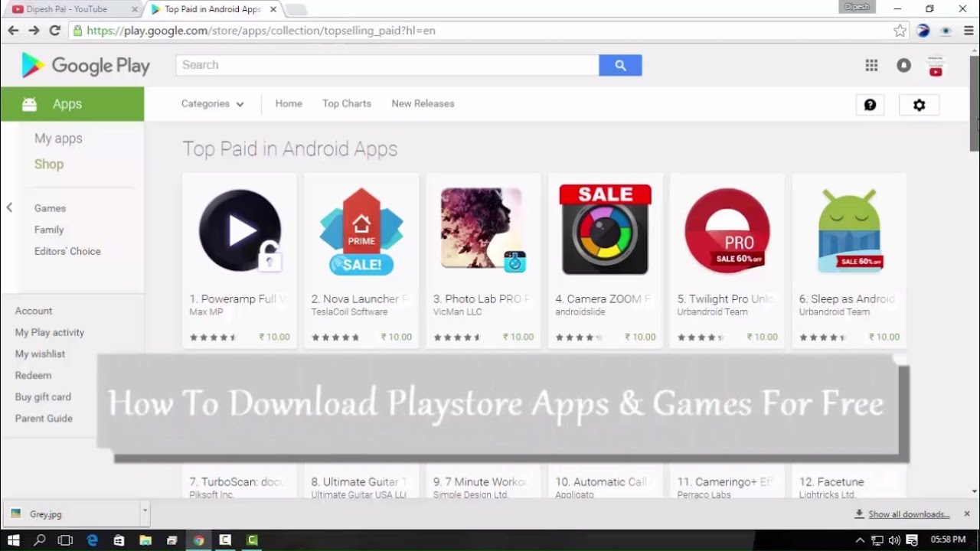Open the Twilight Pro Unlock app icon
The image size is (980, 551).
(x=727, y=230)
